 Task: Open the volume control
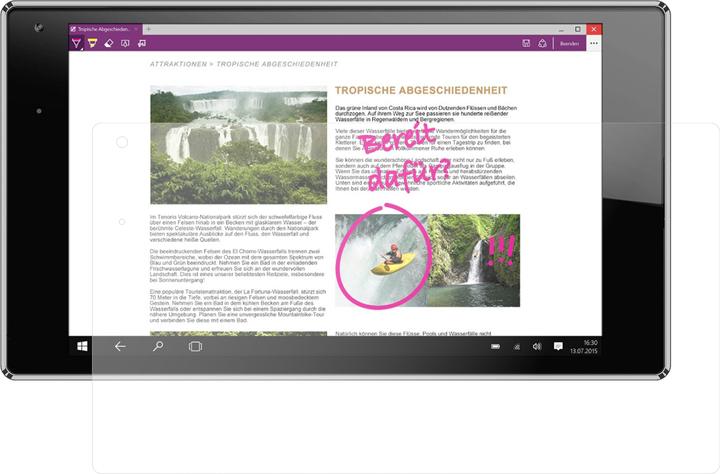click(x=537, y=346)
